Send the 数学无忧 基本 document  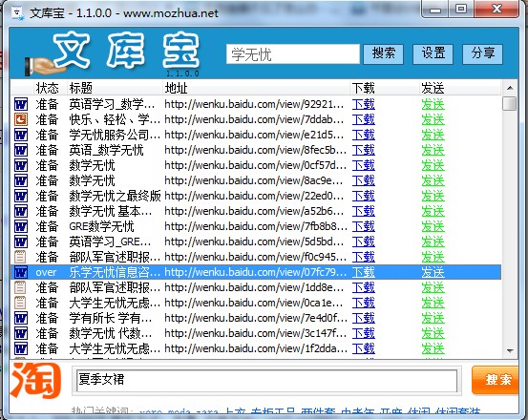[433, 211]
